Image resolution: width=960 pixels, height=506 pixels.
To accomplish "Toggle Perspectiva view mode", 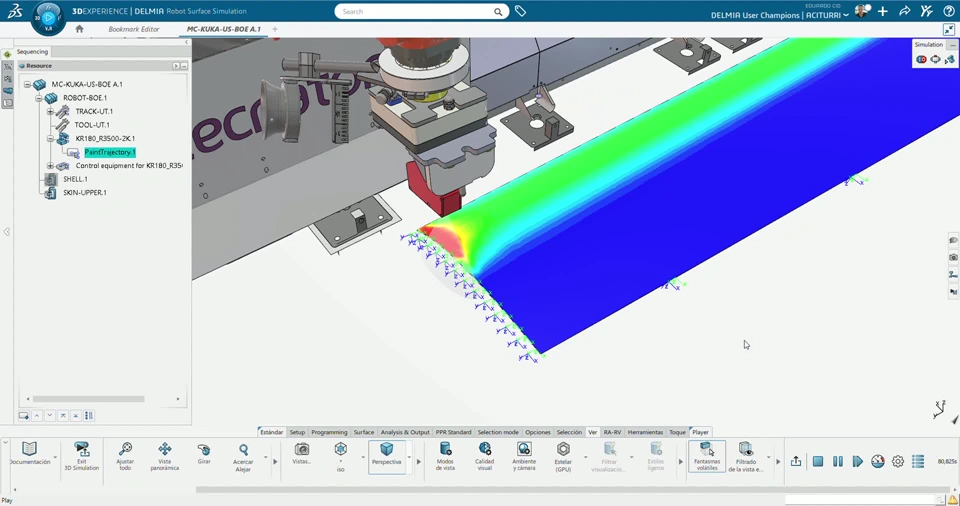I will coord(386,455).
